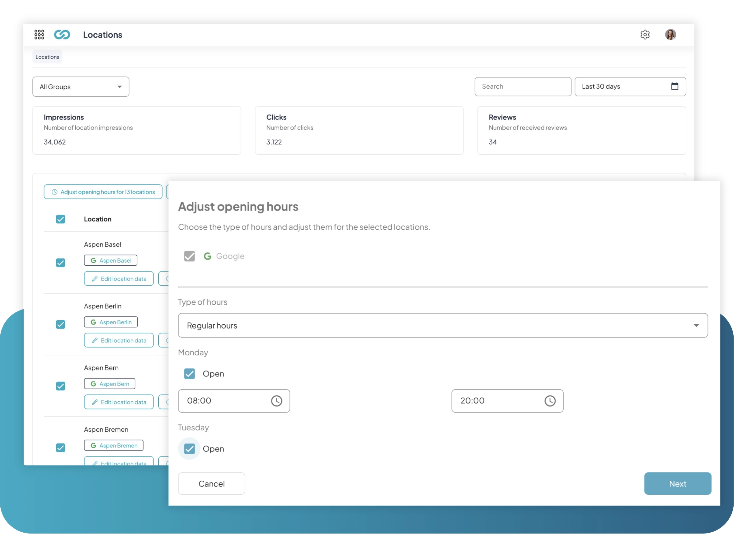
Task: Open the user profile avatar
Action: (x=670, y=35)
